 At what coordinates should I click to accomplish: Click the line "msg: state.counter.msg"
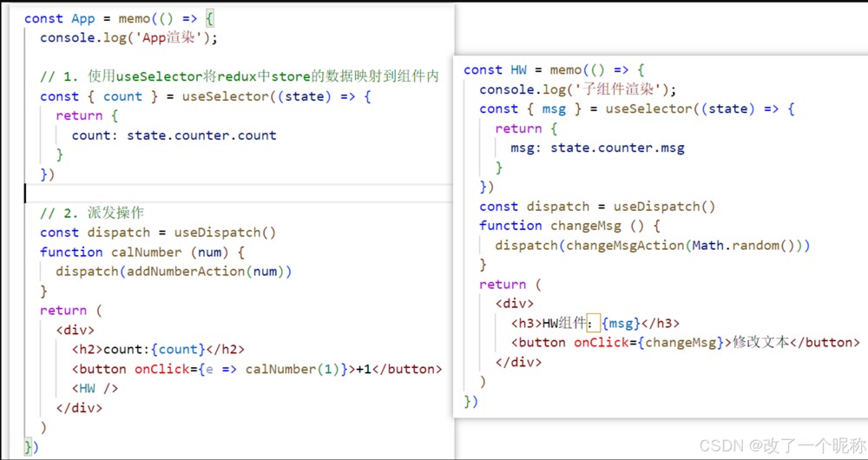(x=598, y=148)
